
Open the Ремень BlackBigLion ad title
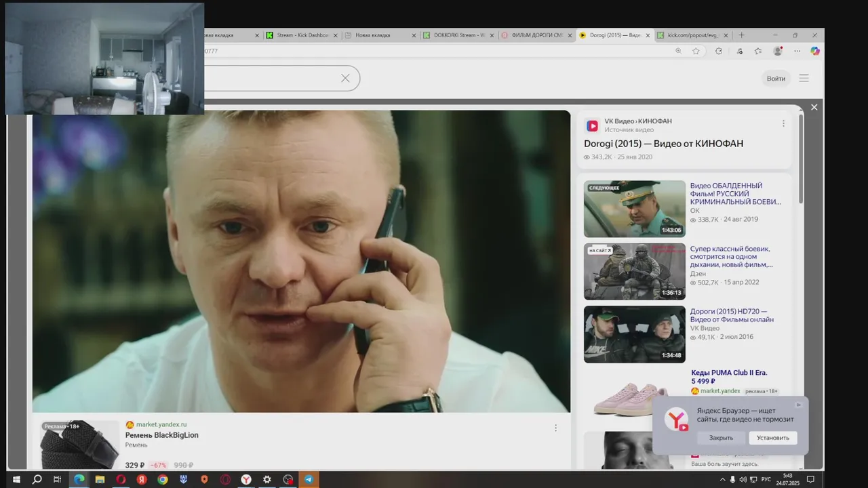coord(162,435)
